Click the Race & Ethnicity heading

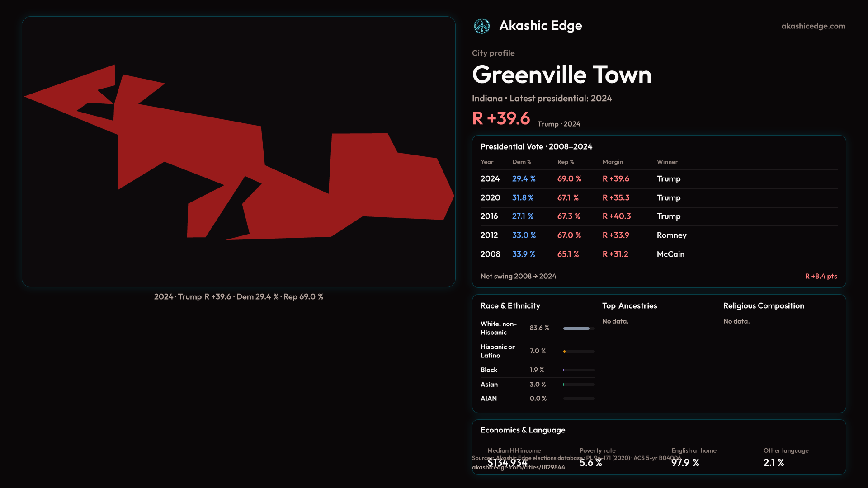pos(510,306)
